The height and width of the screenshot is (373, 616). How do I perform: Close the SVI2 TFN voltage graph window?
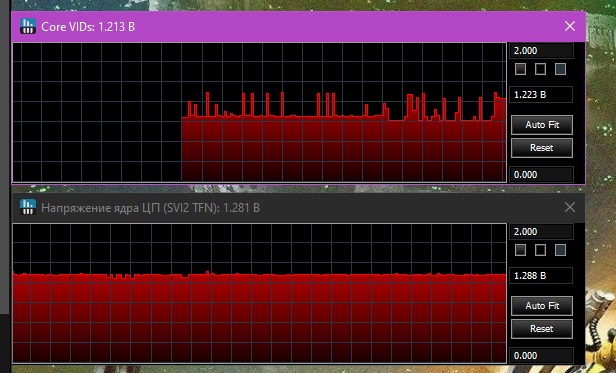click(x=570, y=207)
